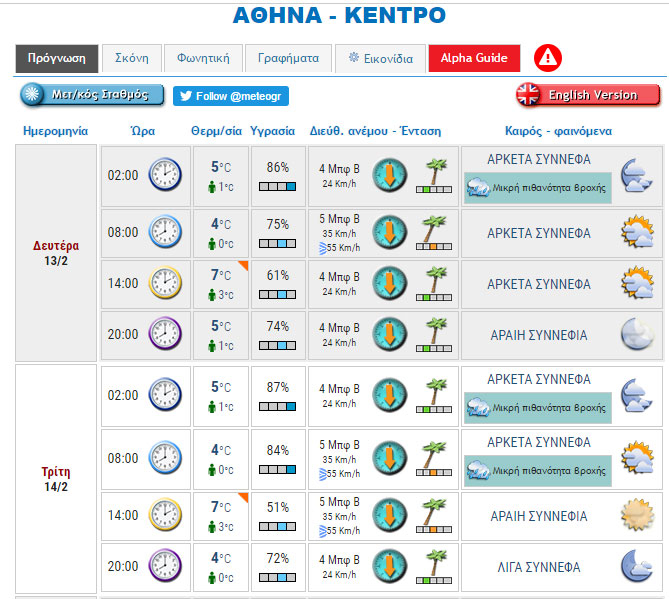Open the Φωνητική tab
This screenshot has width=669, height=599.
point(203,58)
